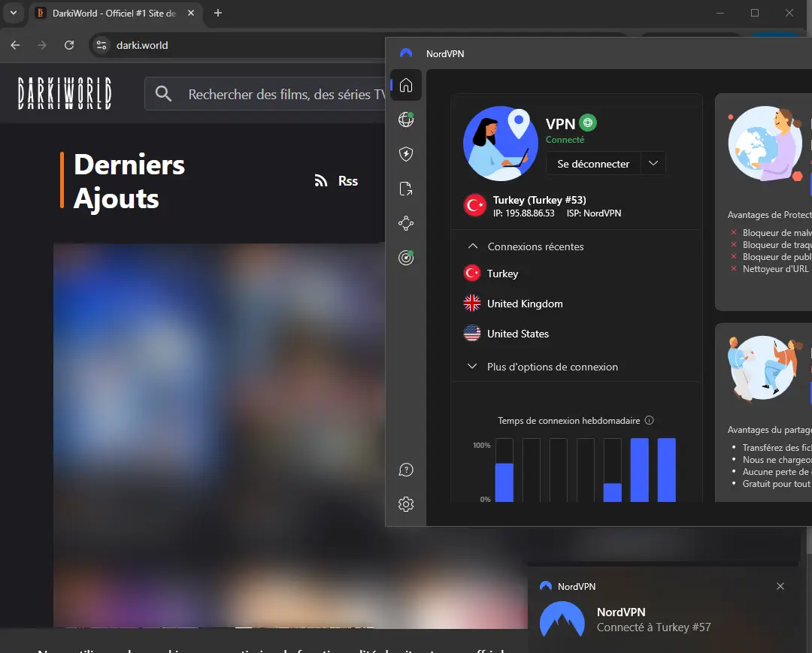Click the IP: 195.88.86.53 text
The height and width of the screenshot is (653, 812).
point(523,213)
